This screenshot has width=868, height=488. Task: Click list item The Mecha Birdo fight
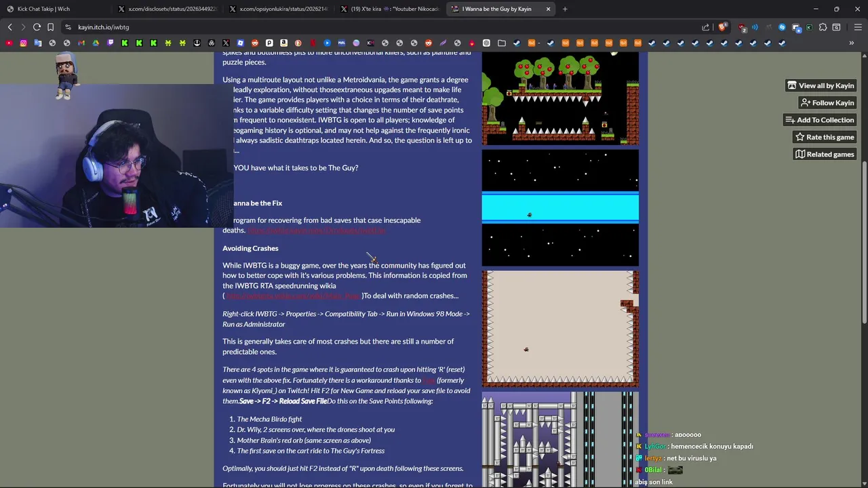pyautogui.click(x=269, y=419)
